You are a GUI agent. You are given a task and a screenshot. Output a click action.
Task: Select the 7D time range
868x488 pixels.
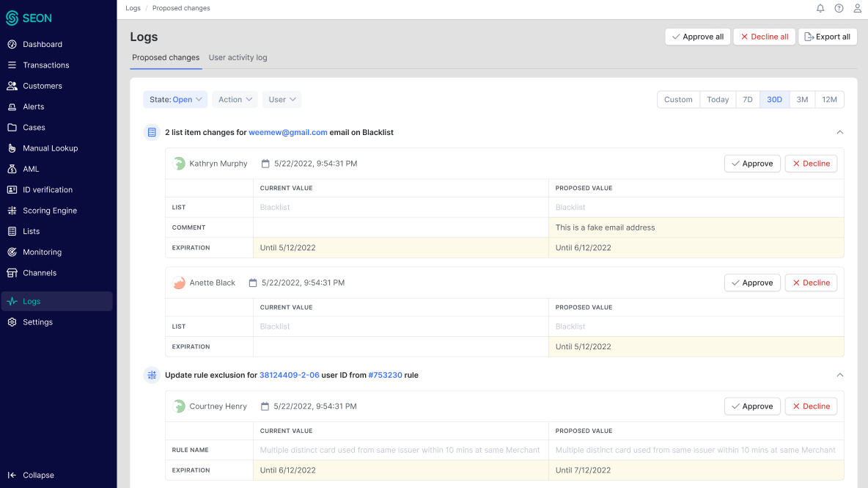click(x=748, y=100)
